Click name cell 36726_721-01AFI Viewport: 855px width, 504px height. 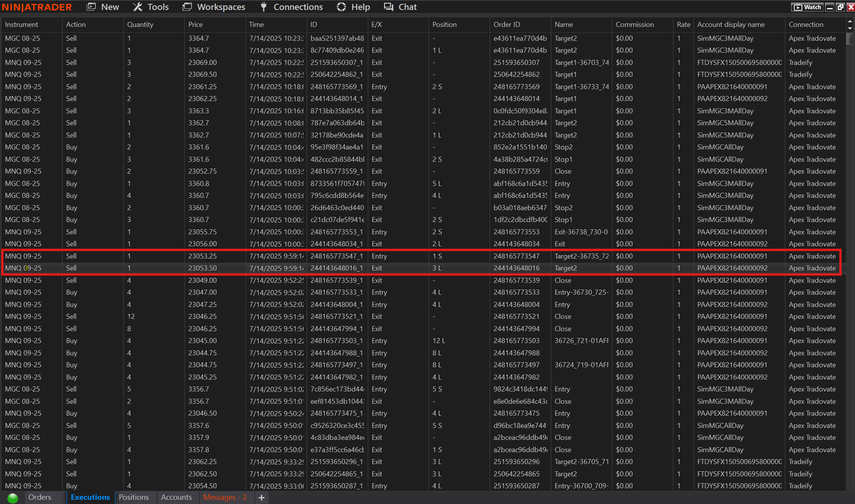pyautogui.click(x=582, y=341)
